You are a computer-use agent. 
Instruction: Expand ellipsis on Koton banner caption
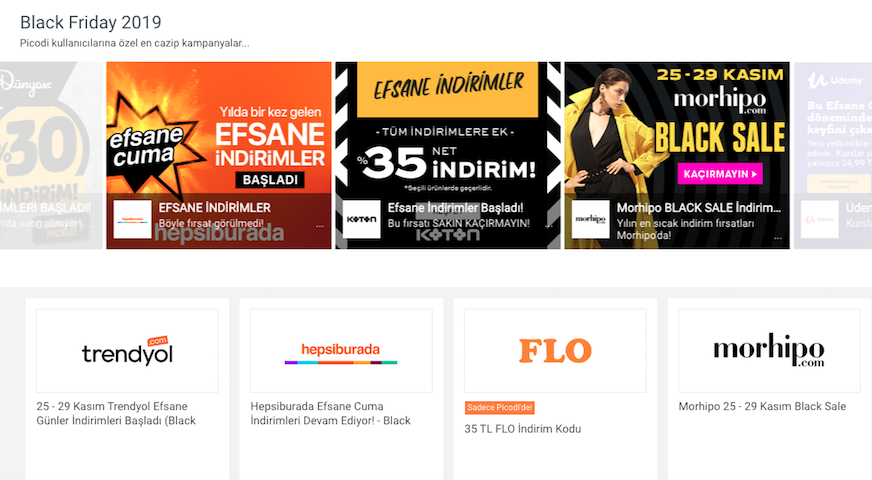[549, 226]
